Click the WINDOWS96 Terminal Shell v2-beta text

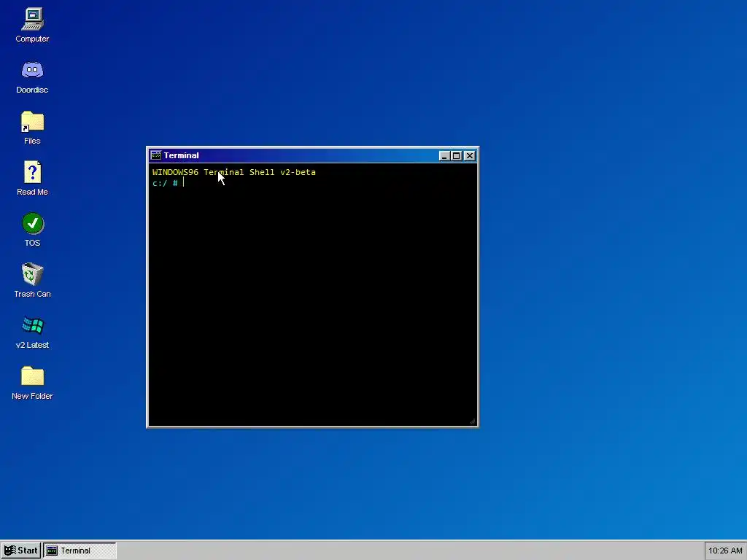(234, 172)
